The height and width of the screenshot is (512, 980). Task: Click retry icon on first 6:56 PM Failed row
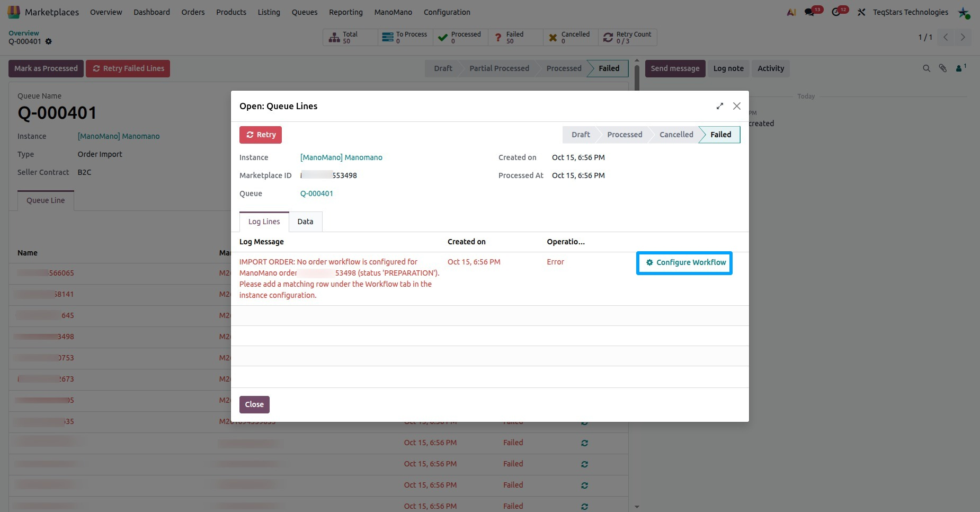(x=584, y=443)
